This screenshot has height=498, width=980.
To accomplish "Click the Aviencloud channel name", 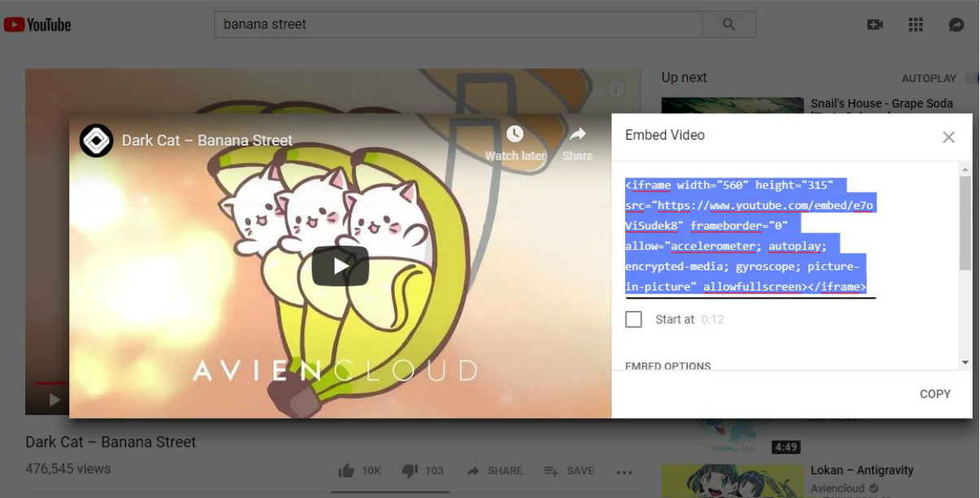I will 838,488.
